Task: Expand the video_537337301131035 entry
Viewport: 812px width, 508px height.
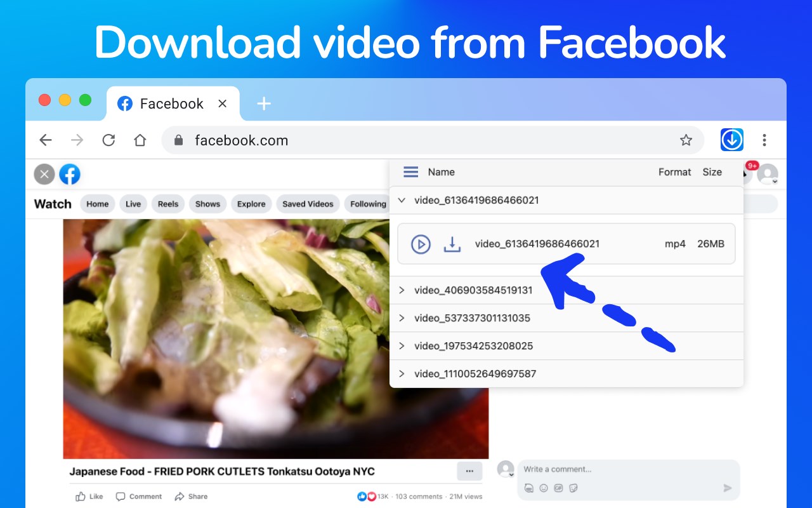Action: click(402, 318)
